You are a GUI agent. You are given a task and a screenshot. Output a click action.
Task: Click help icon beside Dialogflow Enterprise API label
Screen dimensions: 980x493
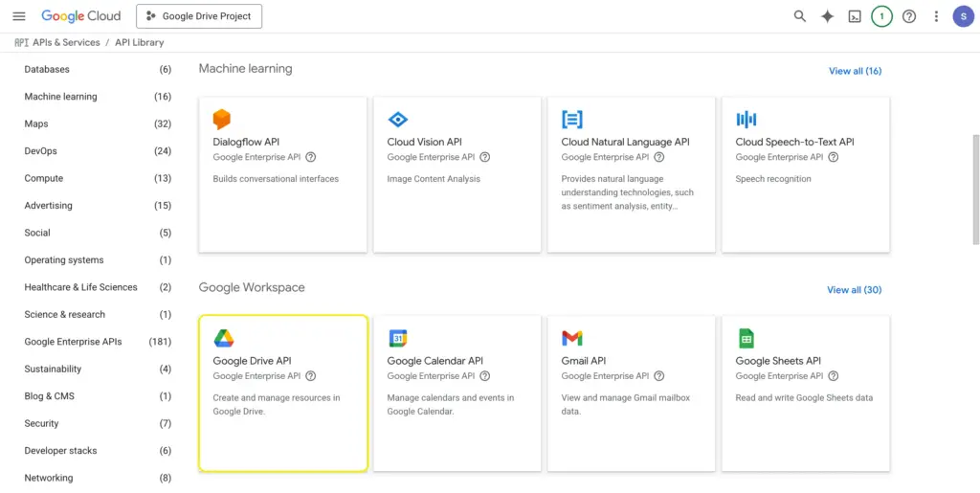[x=311, y=157]
